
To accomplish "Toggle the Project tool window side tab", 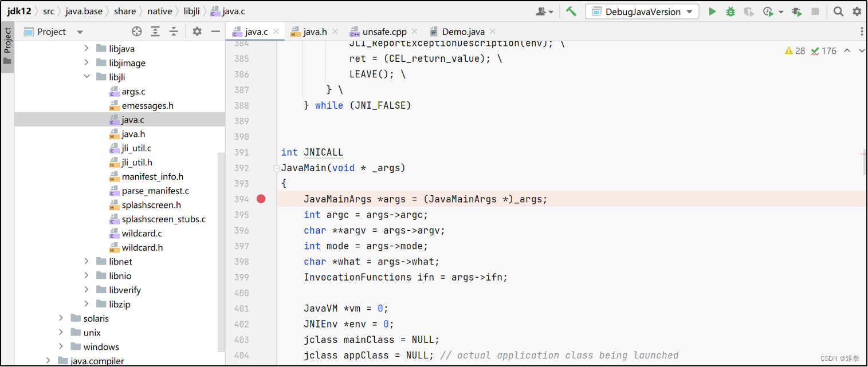I will pos(7,48).
